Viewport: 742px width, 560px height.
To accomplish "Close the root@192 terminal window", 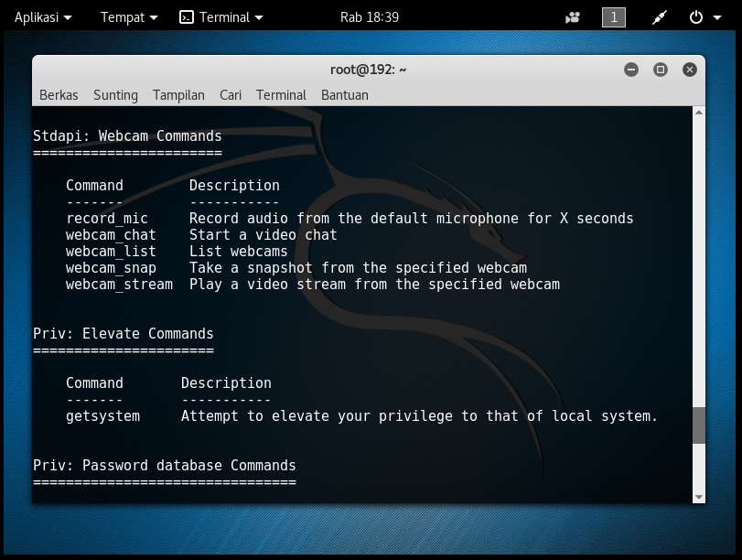I will [689, 69].
